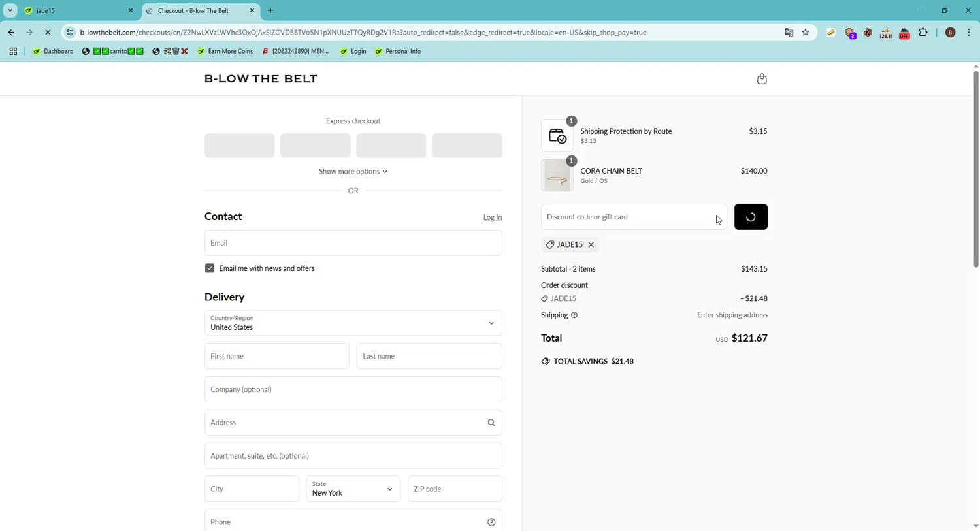Close the Checkout - B-low The Belt tab
Image resolution: width=980 pixels, height=531 pixels.
point(252,10)
